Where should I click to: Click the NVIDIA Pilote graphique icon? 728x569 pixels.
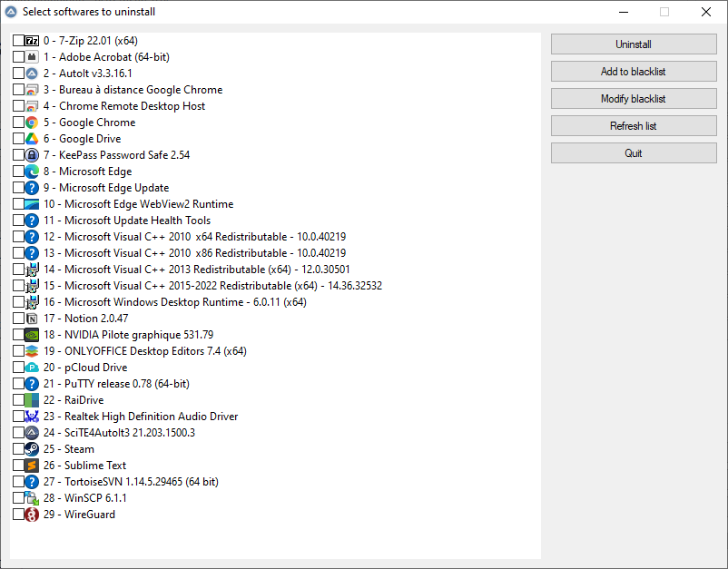tap(32, 335)
